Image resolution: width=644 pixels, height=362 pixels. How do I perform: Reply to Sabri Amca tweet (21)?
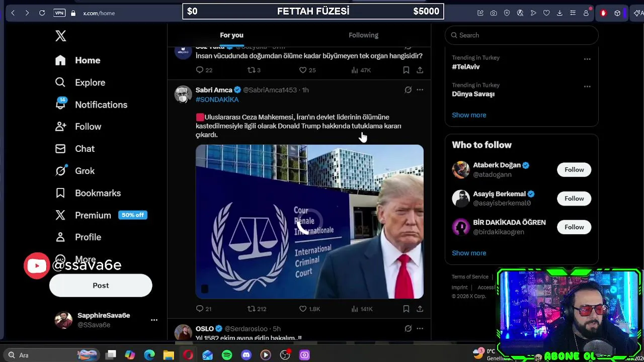[204, 309]
